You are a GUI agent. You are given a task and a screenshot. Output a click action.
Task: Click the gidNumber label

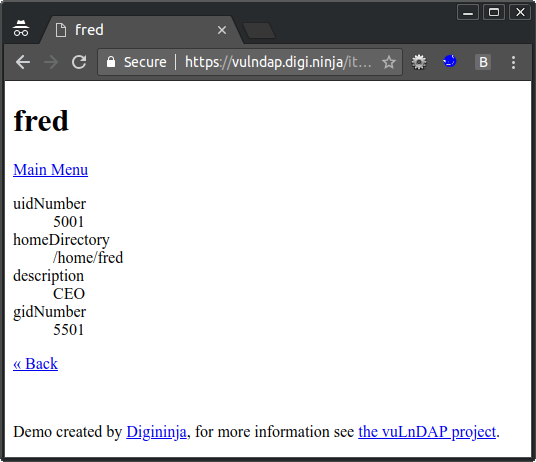coord(50,312)
